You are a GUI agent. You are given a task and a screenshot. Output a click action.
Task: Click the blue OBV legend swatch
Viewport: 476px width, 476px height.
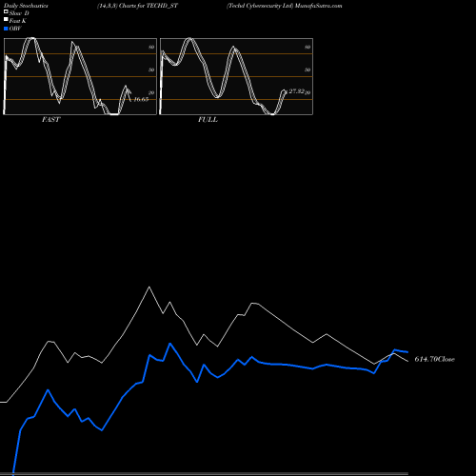[x=6, y=29]
